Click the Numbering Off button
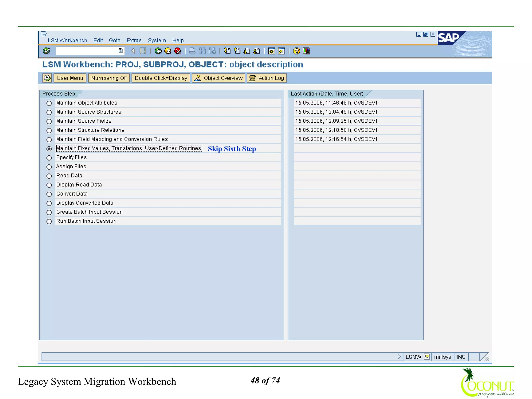 click(109, 78)
